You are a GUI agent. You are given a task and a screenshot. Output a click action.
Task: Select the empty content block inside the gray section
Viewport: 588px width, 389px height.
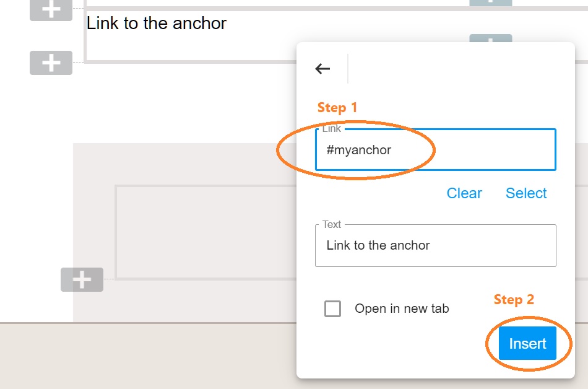coord(206,232)
